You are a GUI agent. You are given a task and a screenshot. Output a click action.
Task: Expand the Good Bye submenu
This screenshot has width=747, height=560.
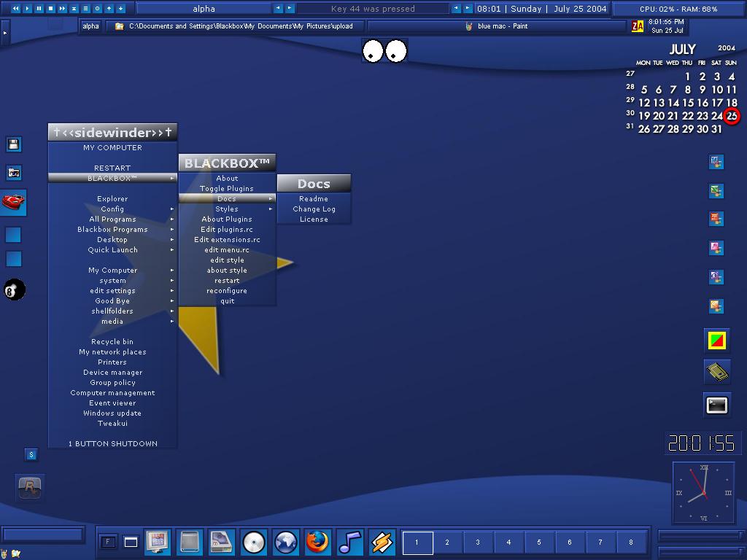(112, 301)
